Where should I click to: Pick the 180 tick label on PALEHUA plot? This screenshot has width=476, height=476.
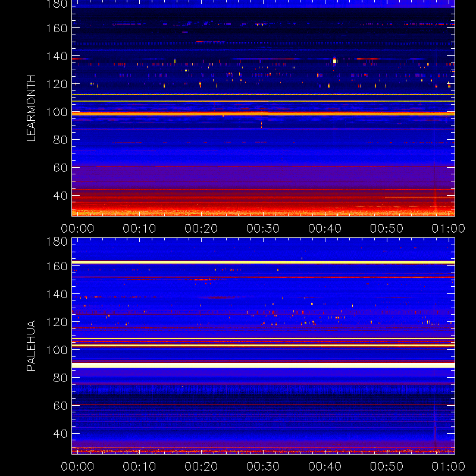pyautogui.click(x=57, y=242)
